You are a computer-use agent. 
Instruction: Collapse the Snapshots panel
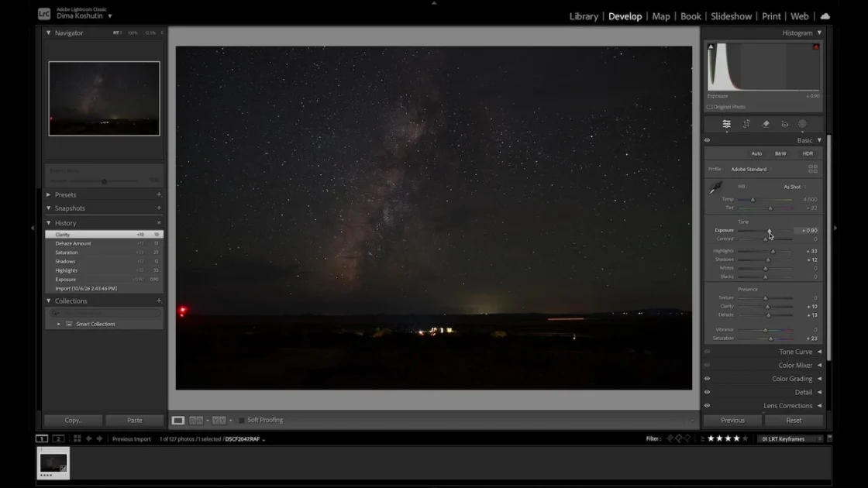(x=49, y=208)
